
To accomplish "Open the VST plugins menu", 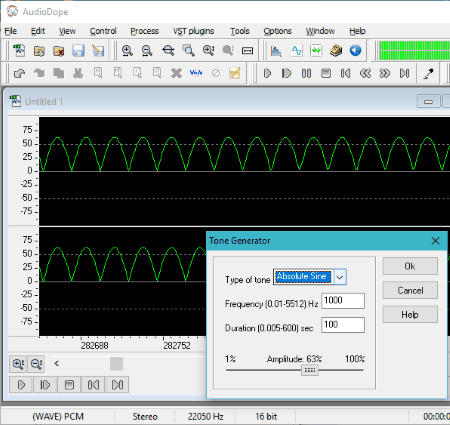I will (193, 31).
